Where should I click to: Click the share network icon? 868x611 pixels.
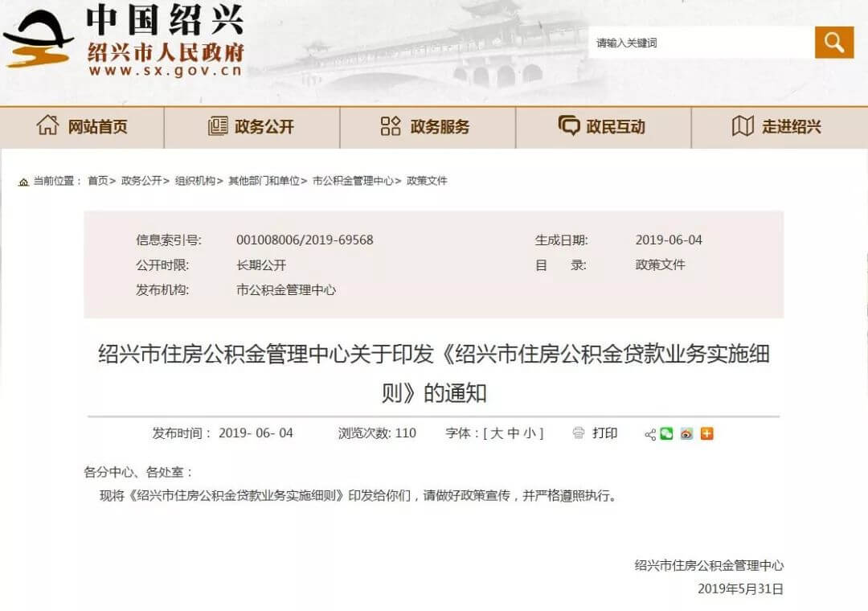(650, 433)
